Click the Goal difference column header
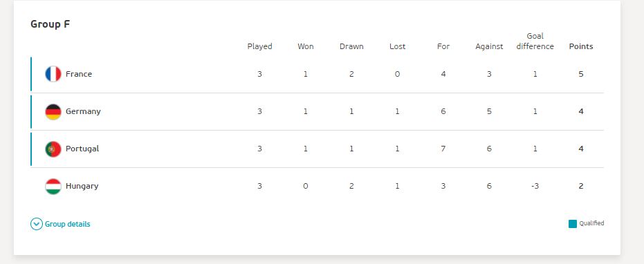Screen dimensions: 644x264 (535, 41)
